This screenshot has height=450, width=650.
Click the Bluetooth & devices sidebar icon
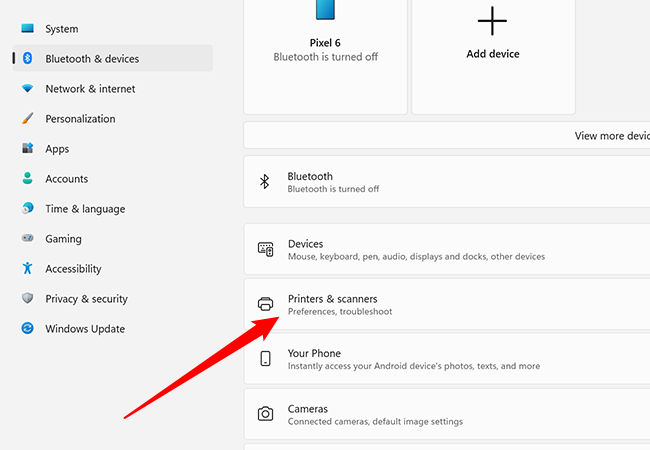pos(27,59)
